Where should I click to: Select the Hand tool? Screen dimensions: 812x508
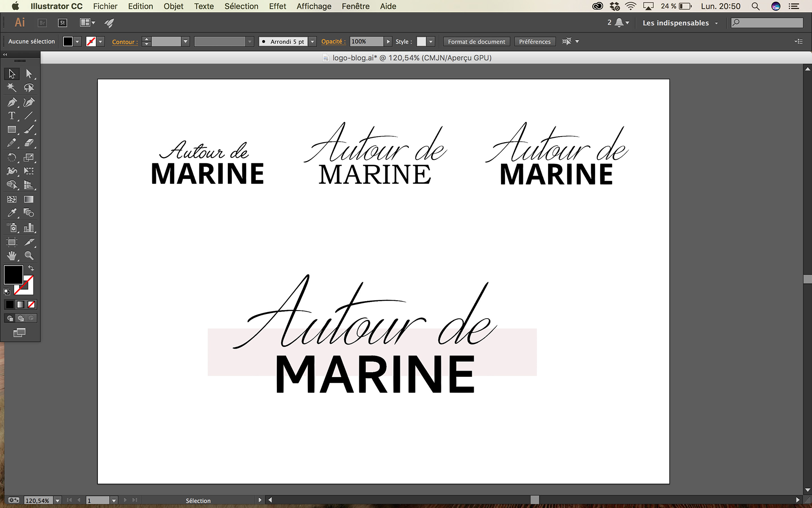point(12,256)
